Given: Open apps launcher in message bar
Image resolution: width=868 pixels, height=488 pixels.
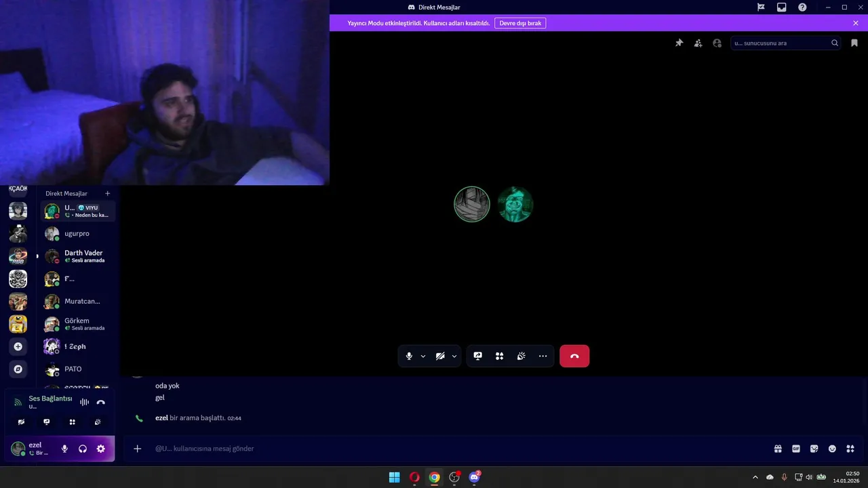Looking at the screenshot, I should (x=850, y=449).
